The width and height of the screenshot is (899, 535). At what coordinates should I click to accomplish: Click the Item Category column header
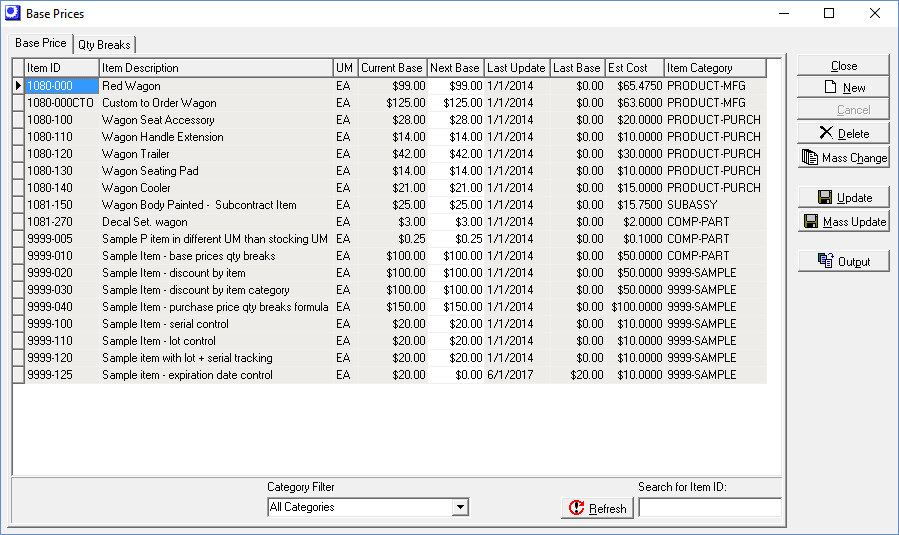coord(715,68)
